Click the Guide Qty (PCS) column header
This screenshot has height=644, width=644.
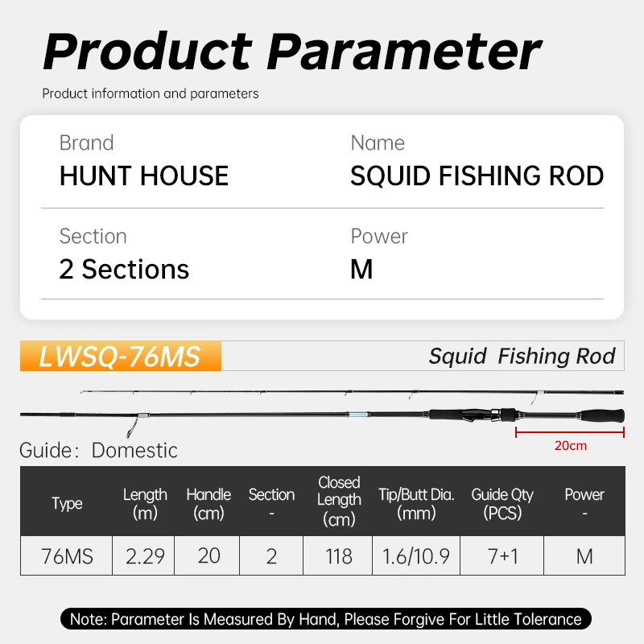tap(502, 503)
